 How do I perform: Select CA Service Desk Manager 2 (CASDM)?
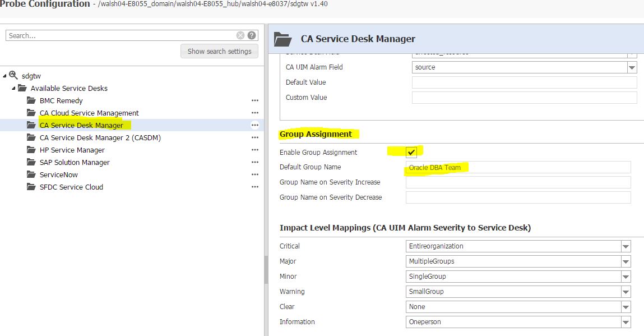coord(100,138)
